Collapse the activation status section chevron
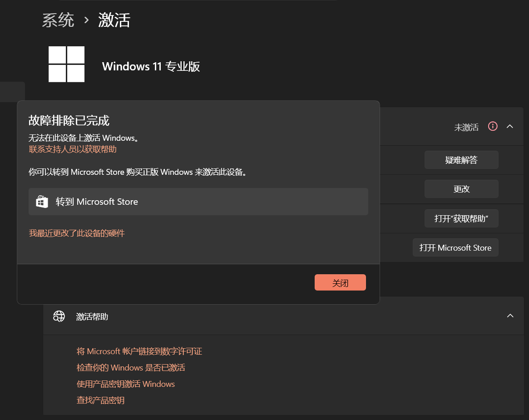 510,127
